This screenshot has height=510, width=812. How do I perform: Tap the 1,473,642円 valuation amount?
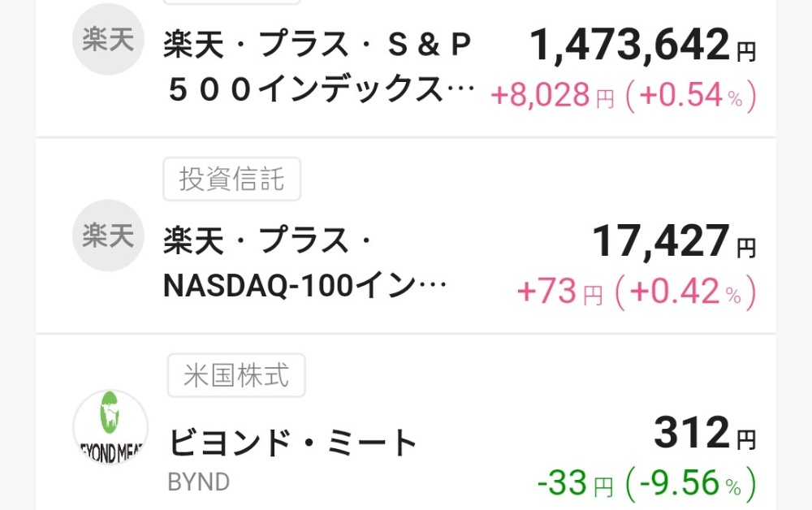(643, 45)
